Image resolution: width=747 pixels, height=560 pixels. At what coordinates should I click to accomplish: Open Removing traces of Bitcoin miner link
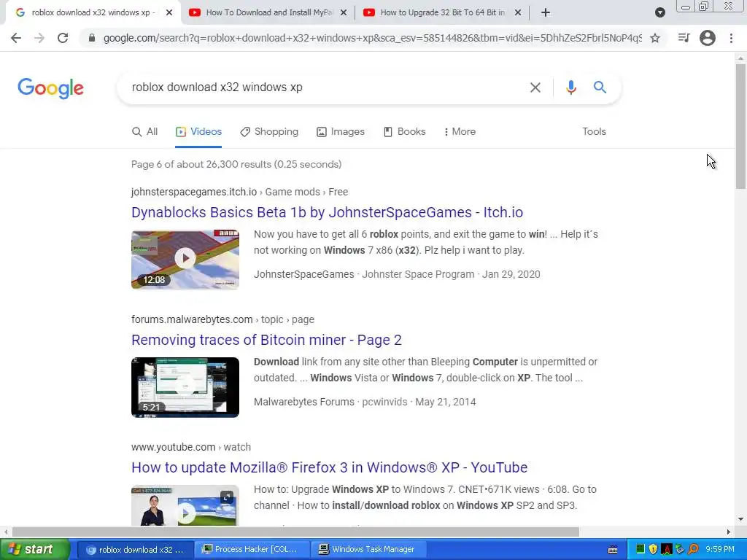tap(266, 340)
